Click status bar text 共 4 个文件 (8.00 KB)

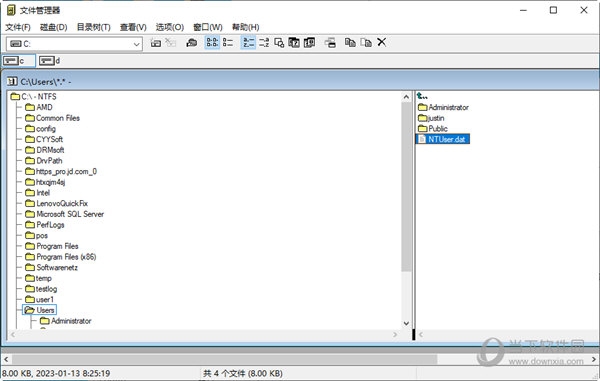tap(243, 373)
